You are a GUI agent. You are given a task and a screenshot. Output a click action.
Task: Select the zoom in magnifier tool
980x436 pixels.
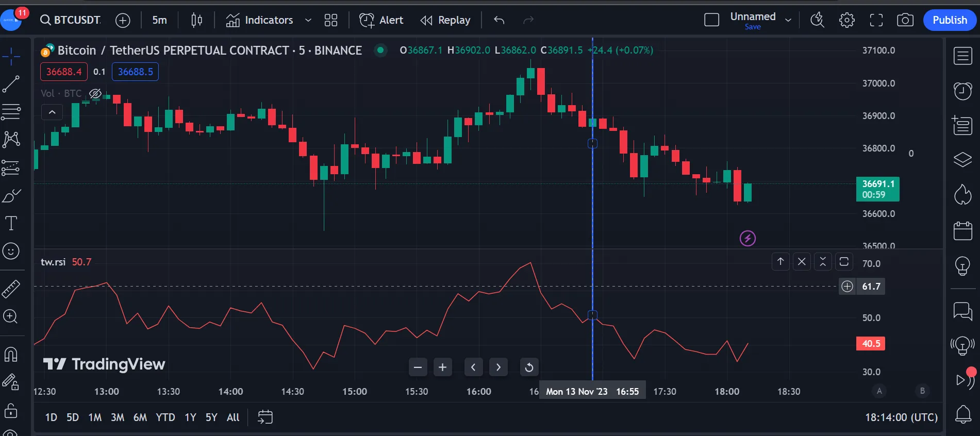coord(11,316)
